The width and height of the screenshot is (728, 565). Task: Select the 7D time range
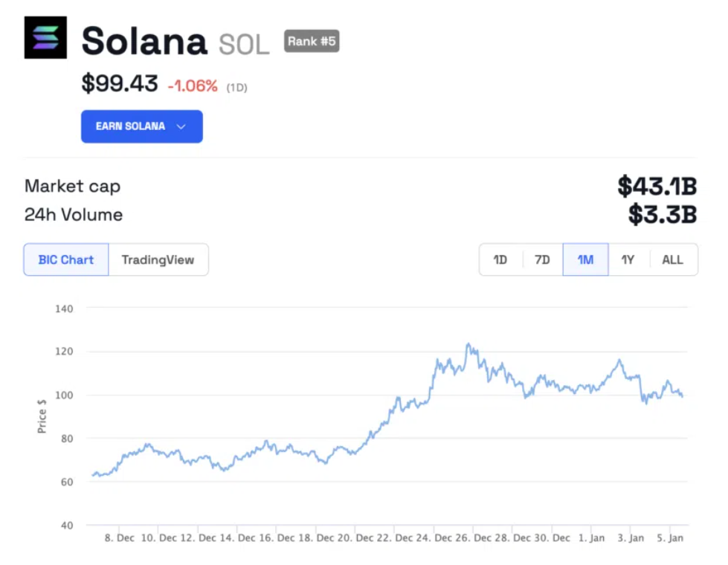(x=542, y=259)
